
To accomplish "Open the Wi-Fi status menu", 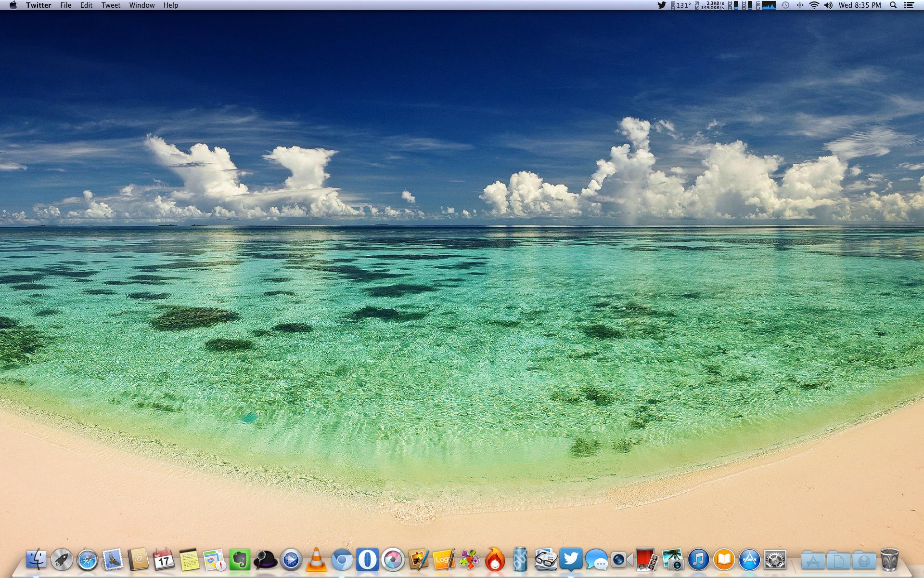I will [814, 5].
